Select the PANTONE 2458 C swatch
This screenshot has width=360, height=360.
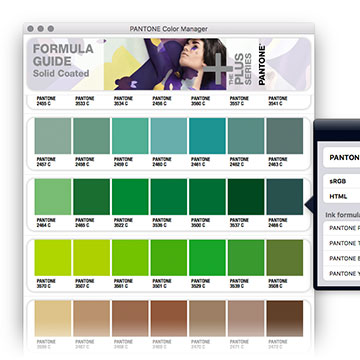tap(91, 136)
